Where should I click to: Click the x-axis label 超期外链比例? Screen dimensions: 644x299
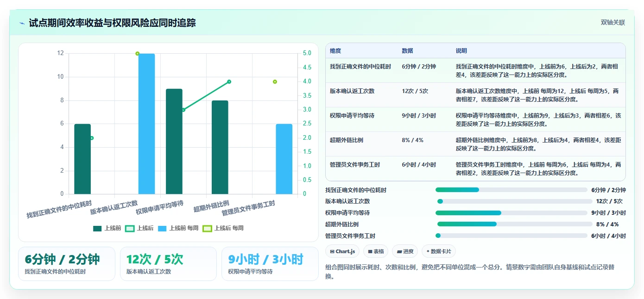pyautogui.click(x=211, y=206)
